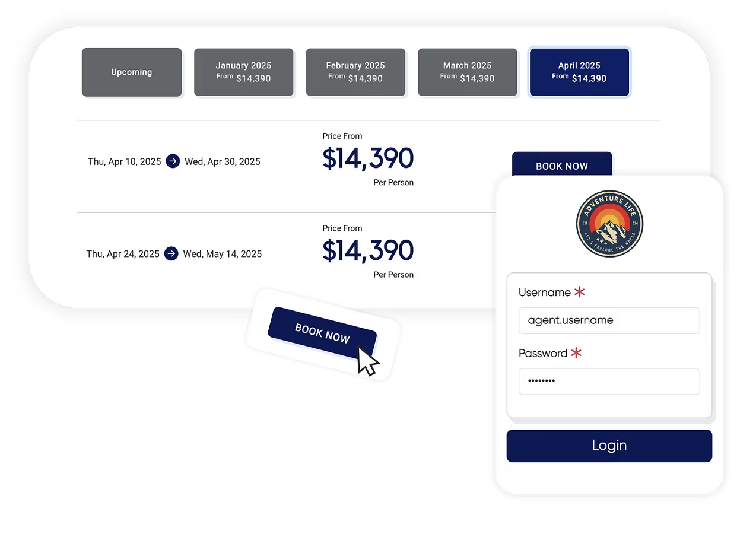The height and width of the screenshot is (553, 756).
Task: Select the Upcoming departures tab
Action: click(x=132, y=72)
